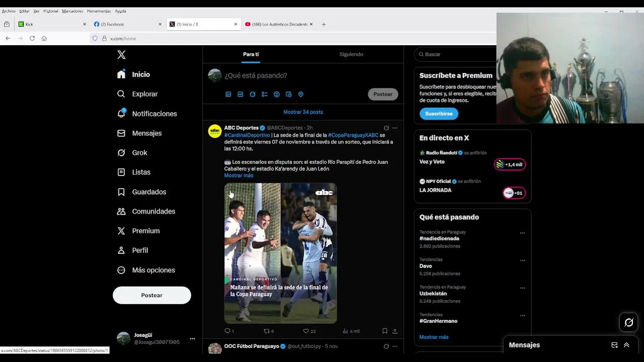Join Radio Ñandutí Voz y Voto live
The image size is (644, 362).
(x=510, y=164)
